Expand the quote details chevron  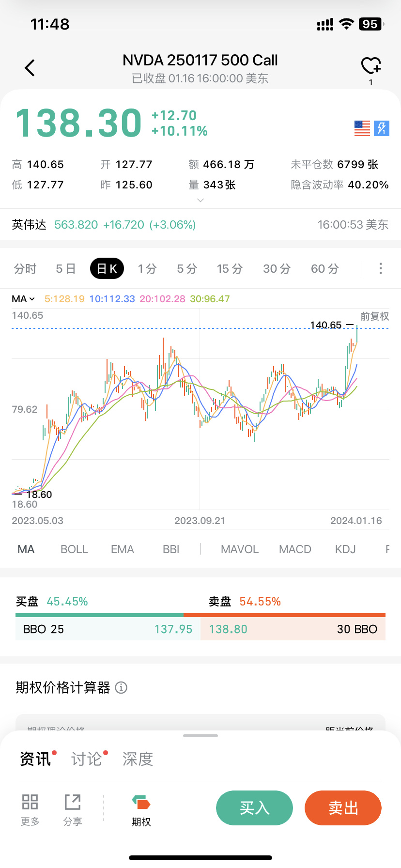(x=200, y=200)
